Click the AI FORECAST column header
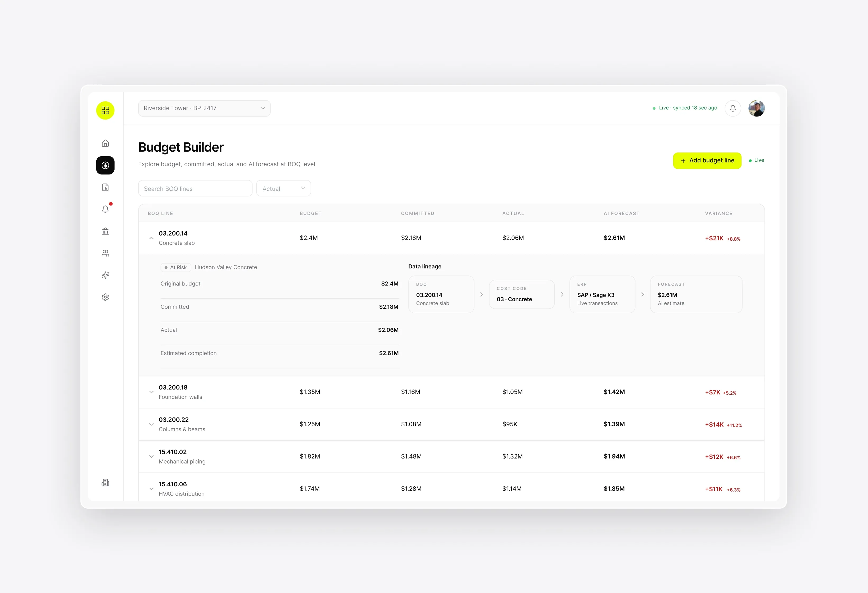The width and height of the screenshot is (868, 593). pos(622,213)
